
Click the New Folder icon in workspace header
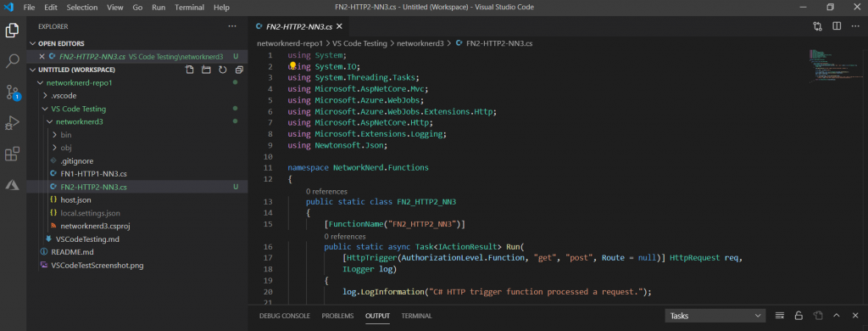click(x=206, y=70)
